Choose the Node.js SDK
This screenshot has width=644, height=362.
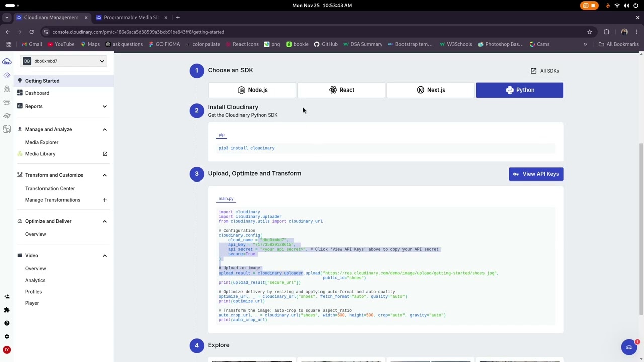[252, 90]
